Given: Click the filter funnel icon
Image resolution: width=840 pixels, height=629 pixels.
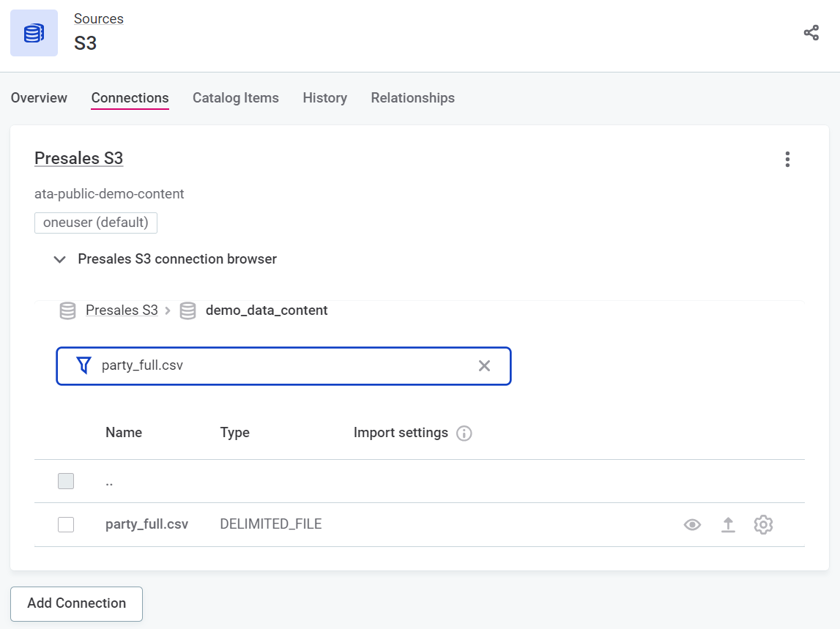Looking at the screenshot, I should [84, 365].
